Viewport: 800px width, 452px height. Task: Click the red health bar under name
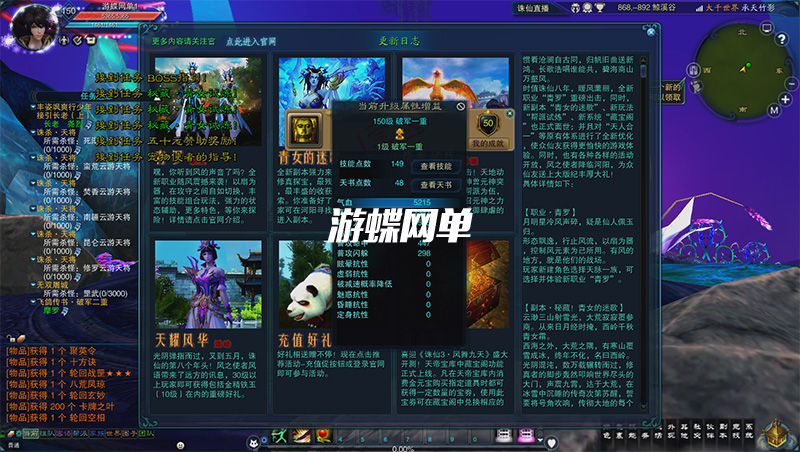tap(116, 16)
